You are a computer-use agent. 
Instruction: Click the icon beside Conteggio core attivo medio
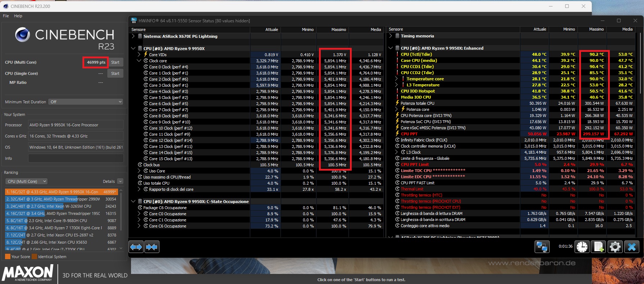tap(397, 226)
